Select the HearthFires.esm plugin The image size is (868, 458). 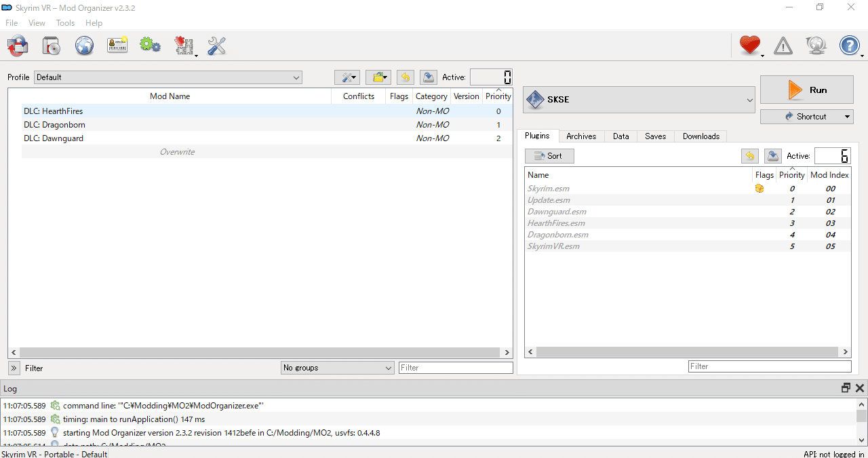(x=688, y=223)
